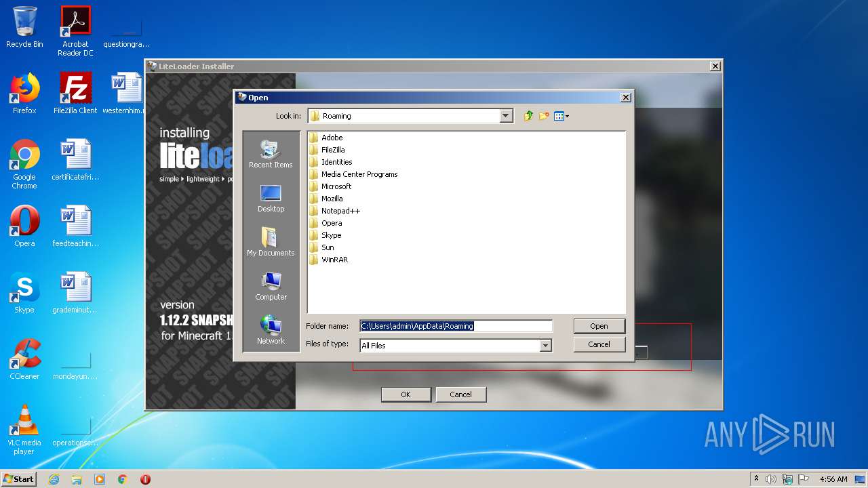
Task: Go up one folder level in Open dialog
Action: (x=528, y=116)
